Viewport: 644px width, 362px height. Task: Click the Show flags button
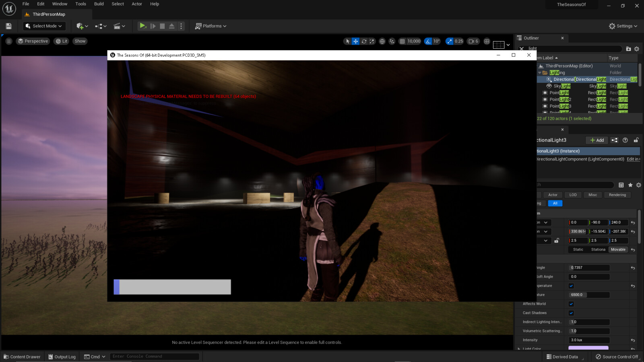(80, 41)
